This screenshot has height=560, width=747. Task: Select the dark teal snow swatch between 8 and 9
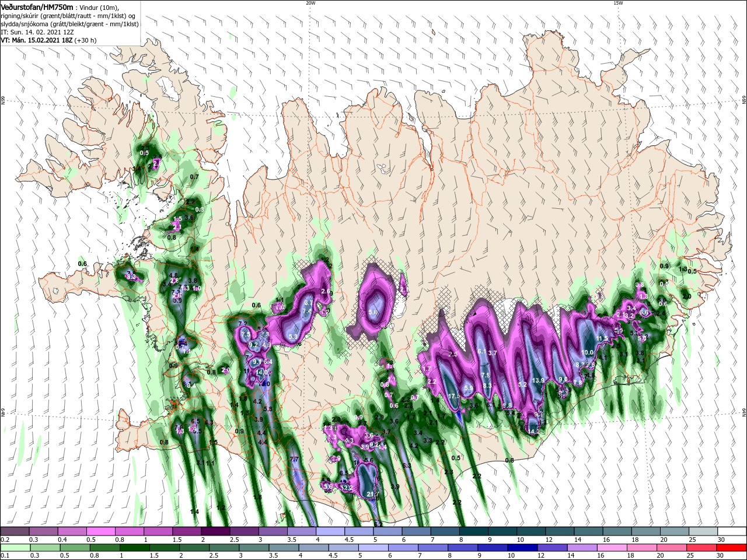(x=474, y=531)
